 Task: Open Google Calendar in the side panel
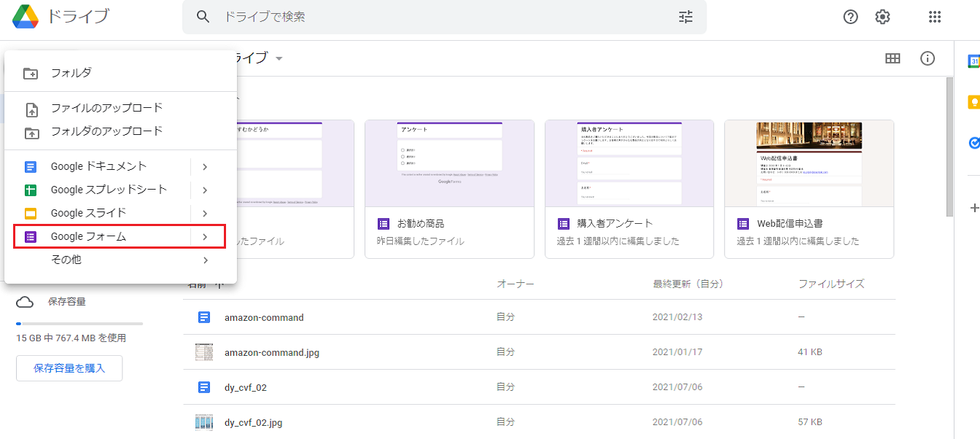tap(973, 62)
